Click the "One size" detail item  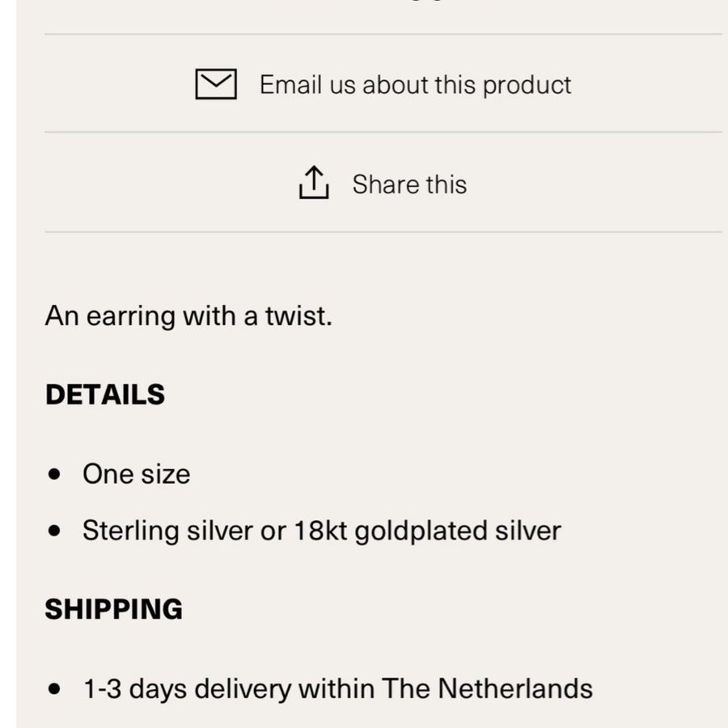click(136, 474)
